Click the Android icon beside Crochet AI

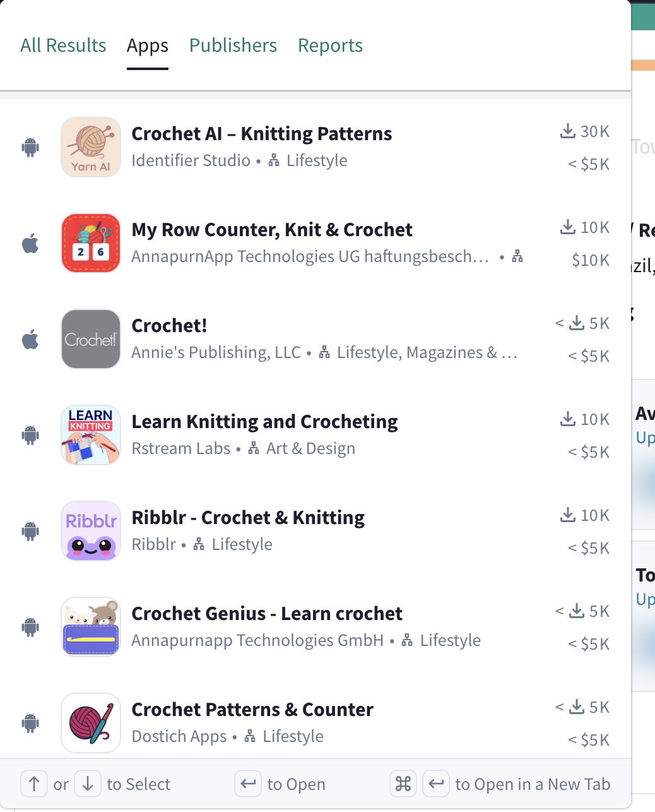30,146
